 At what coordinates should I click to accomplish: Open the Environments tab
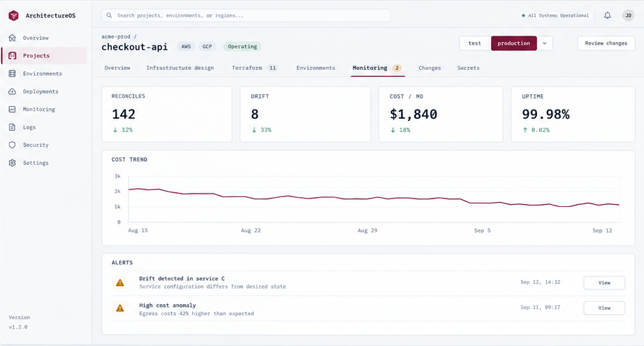pyautogui.click(x=316, y=68)
